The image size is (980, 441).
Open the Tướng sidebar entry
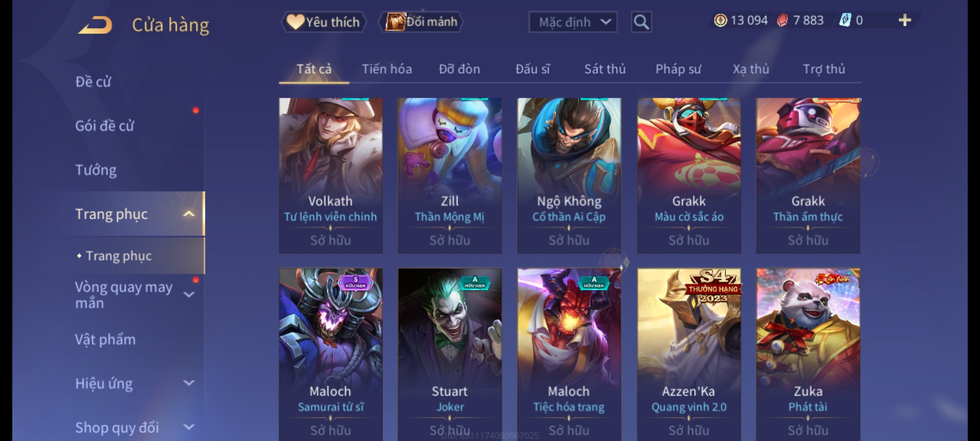pyautogui.click(x=96, y=170)
